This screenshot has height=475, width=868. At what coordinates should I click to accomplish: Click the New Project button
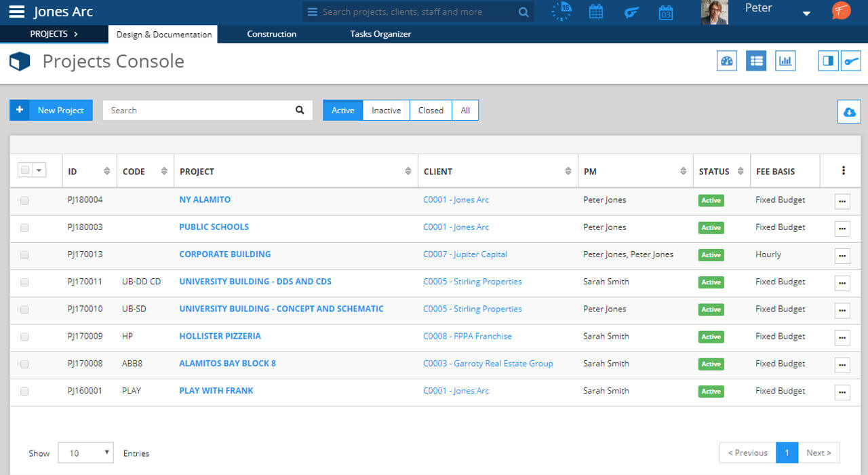coord(51,110)
